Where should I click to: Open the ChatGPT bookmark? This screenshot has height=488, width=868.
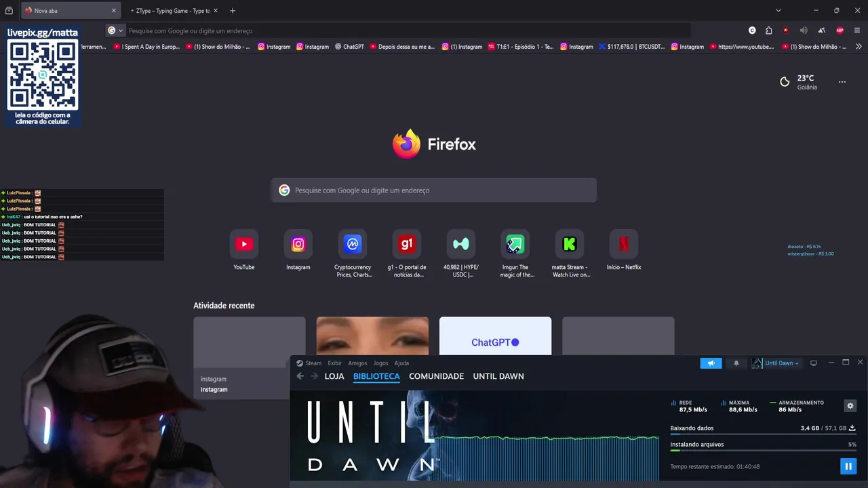coord(349,47)
